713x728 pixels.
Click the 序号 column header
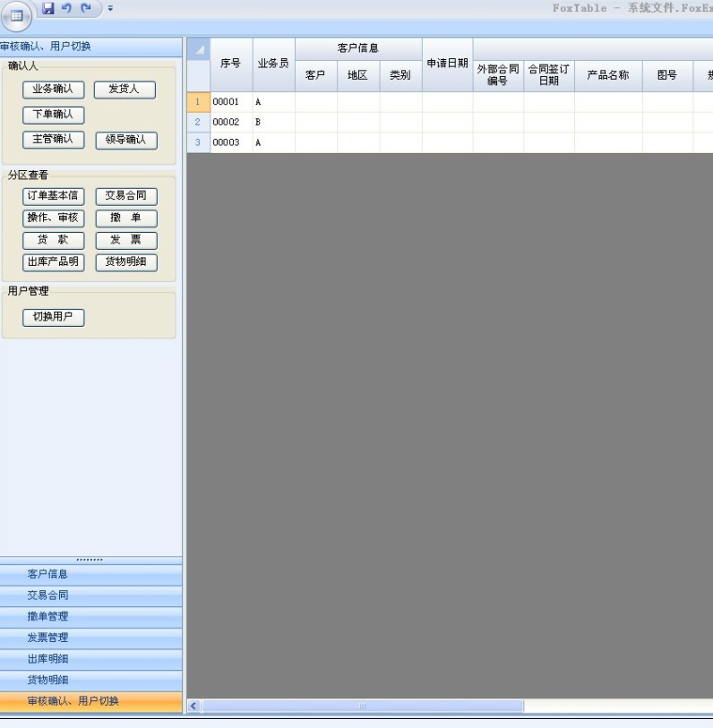(231, 64)
